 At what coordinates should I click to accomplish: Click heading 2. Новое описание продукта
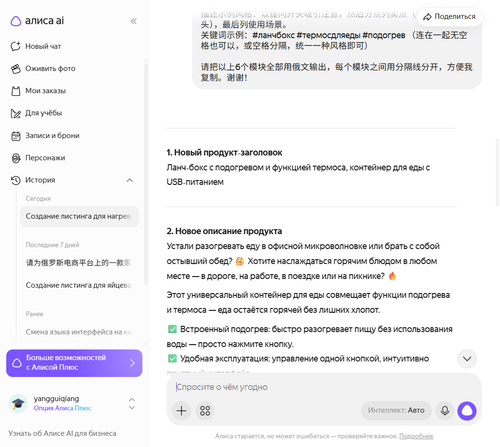pyautogui.click(x=224, y=231)
